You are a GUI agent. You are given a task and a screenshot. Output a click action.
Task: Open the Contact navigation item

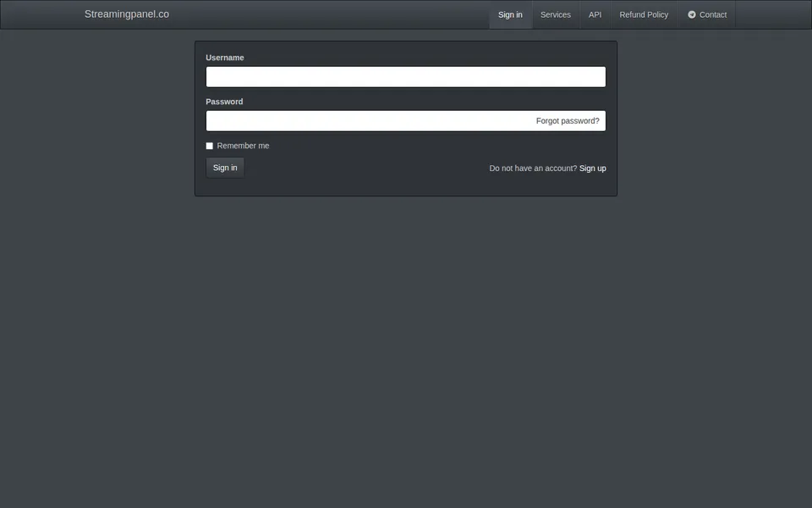707,14
